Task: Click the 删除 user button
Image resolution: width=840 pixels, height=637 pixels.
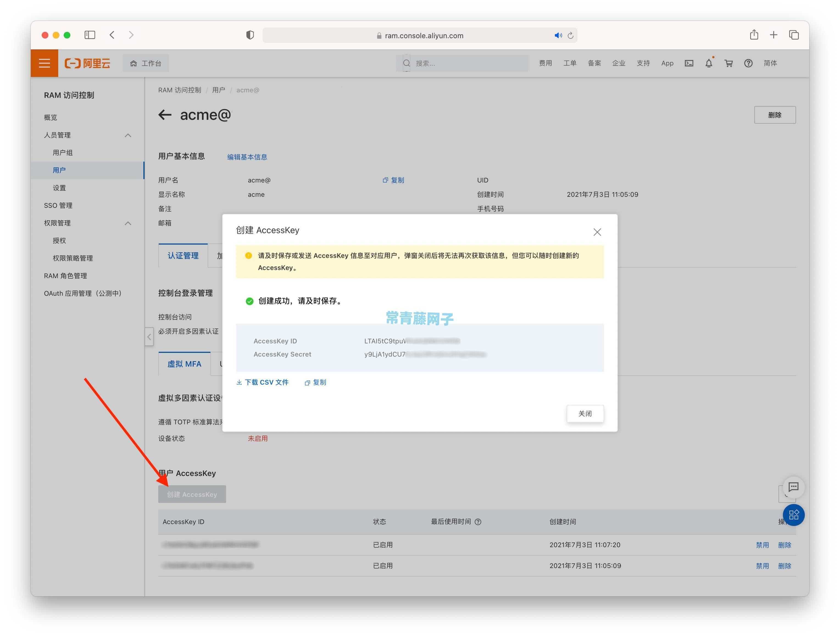Action: tap(775, 115)
